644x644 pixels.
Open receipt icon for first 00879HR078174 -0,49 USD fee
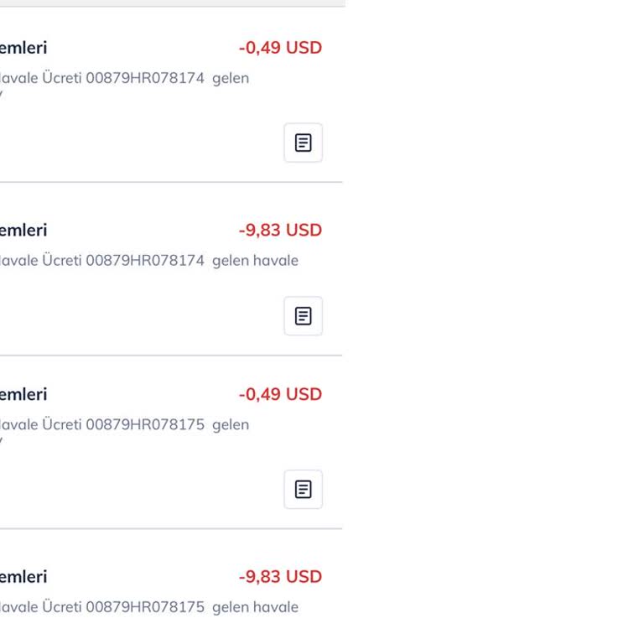point(303,143)
